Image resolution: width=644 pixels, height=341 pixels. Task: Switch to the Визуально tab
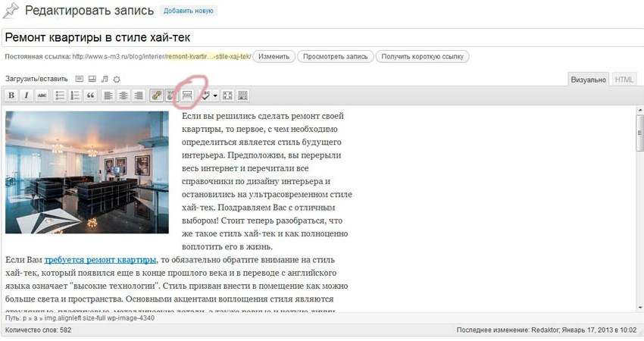[x=589, y=79]
